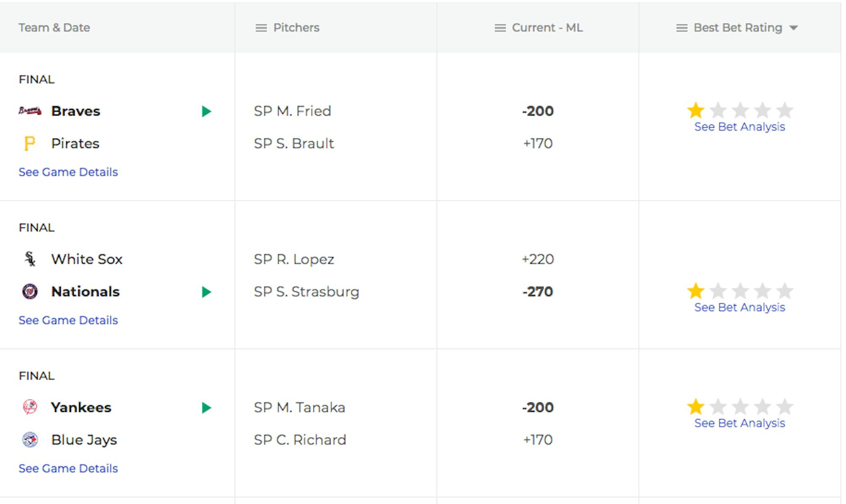This screenshot has width=846, height=504.
Task: Click green arrow next to Nationals
Action: pyautogui.click(x=206, y=292)
